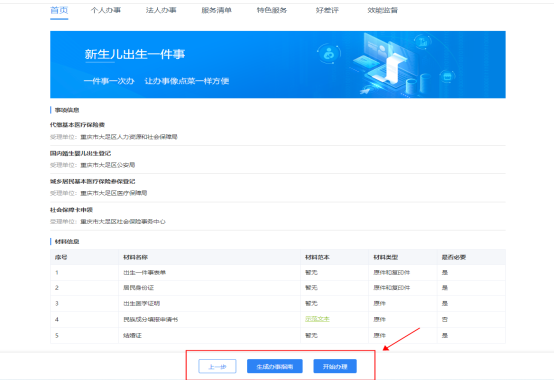
Task: Click the bar chart icon in the banner
Action: tap(423, 42)
